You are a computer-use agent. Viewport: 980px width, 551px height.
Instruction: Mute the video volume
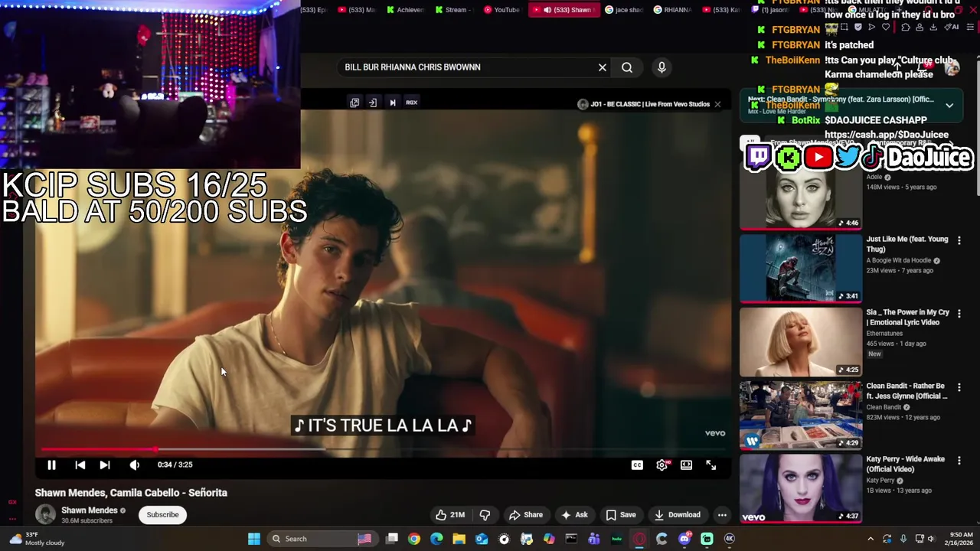(135, 465)
